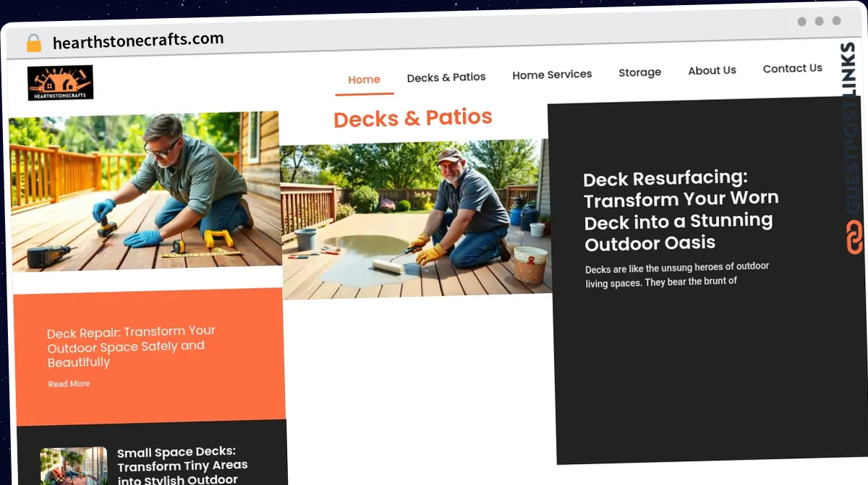
Task: Open the Home menu item
Action: [x=364, y=80]
